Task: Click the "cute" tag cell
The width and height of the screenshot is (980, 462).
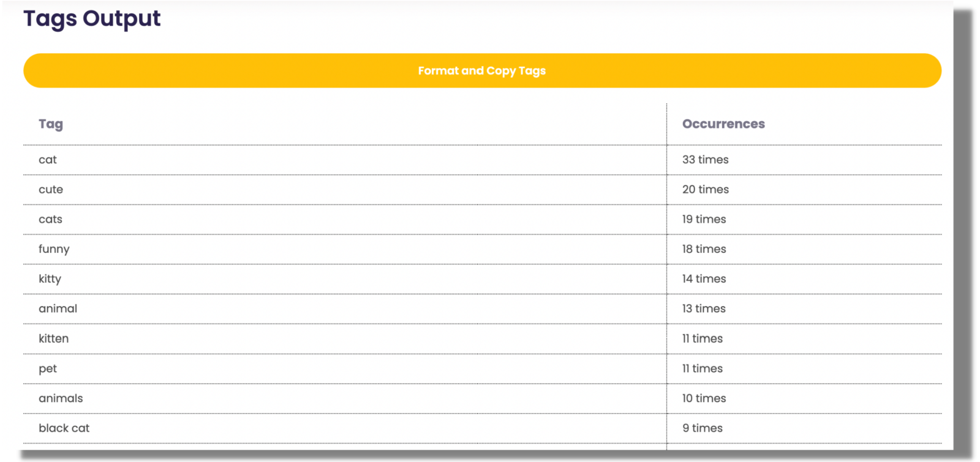Action: [51, 190]
